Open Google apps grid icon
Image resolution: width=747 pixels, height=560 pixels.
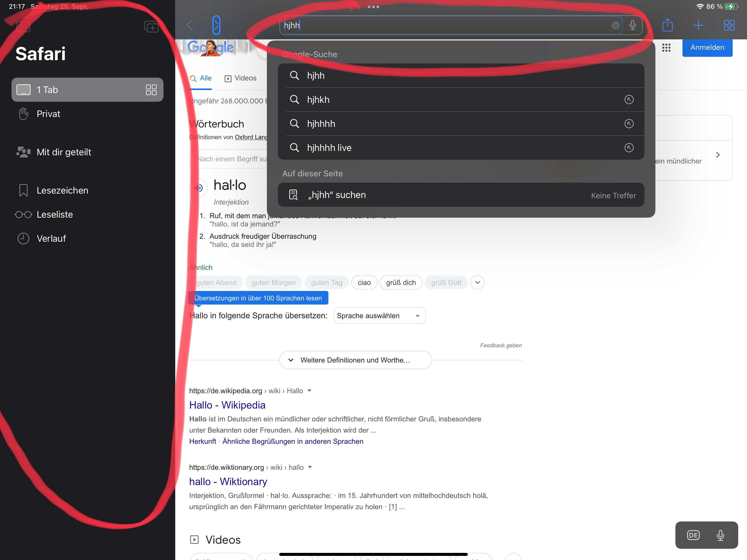pos(666,48)
